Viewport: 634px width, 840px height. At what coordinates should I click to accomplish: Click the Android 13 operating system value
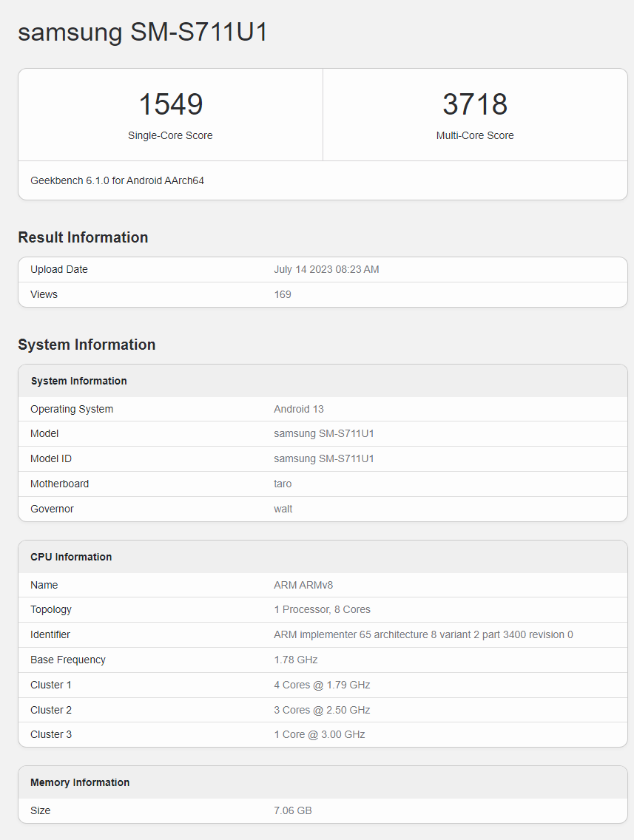299,409
